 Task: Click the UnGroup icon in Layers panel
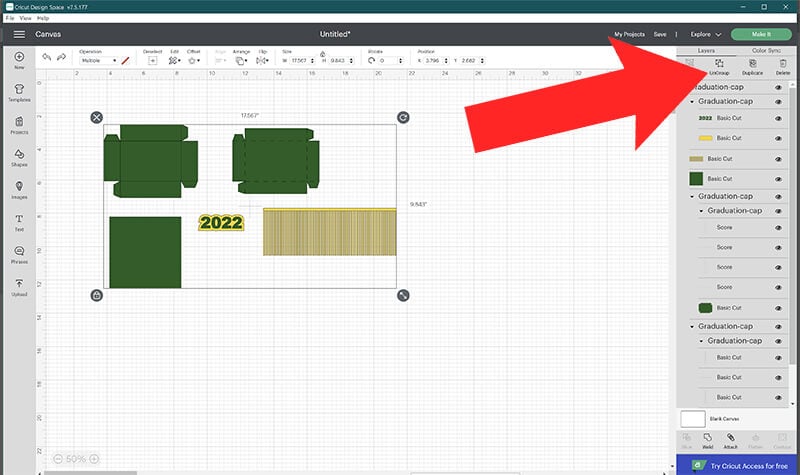[x=718, y=67]
